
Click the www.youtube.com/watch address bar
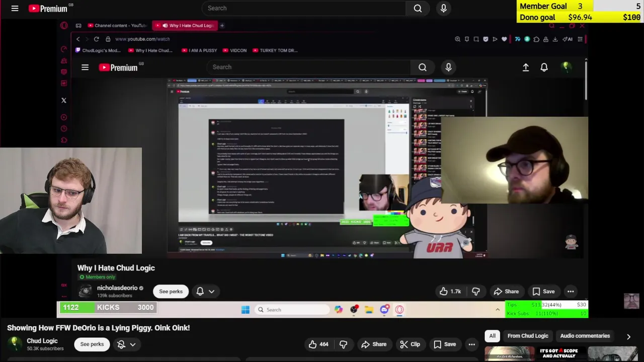tap(142, 39)
